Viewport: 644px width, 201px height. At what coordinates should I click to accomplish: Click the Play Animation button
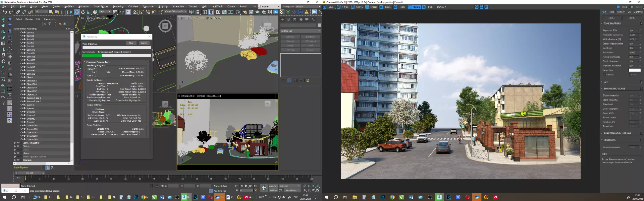tap(246, 186)
